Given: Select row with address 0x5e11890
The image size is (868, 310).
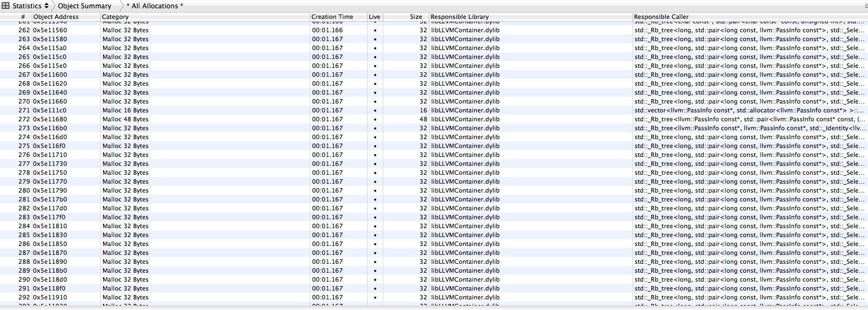Looking at the screenshot, I should (x=434, y=262).
